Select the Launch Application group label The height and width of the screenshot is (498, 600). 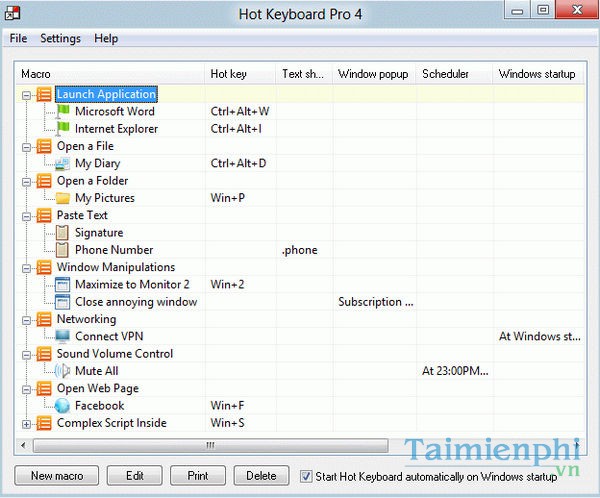(x=106, y=94)
